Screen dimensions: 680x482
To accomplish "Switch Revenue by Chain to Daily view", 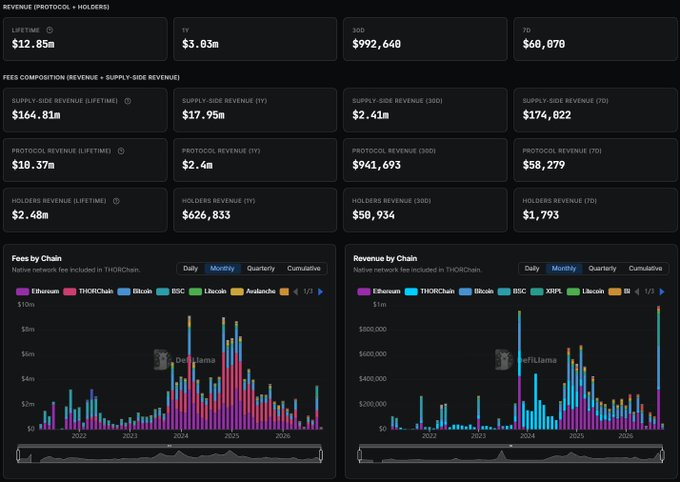I will pos(532,269).
